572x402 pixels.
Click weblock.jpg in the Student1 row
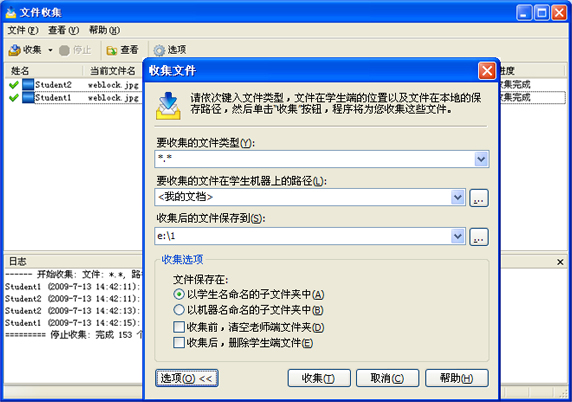113,98
